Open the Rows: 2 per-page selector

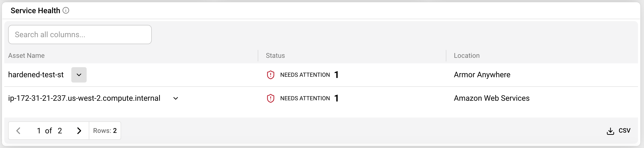tap(105, 131)
